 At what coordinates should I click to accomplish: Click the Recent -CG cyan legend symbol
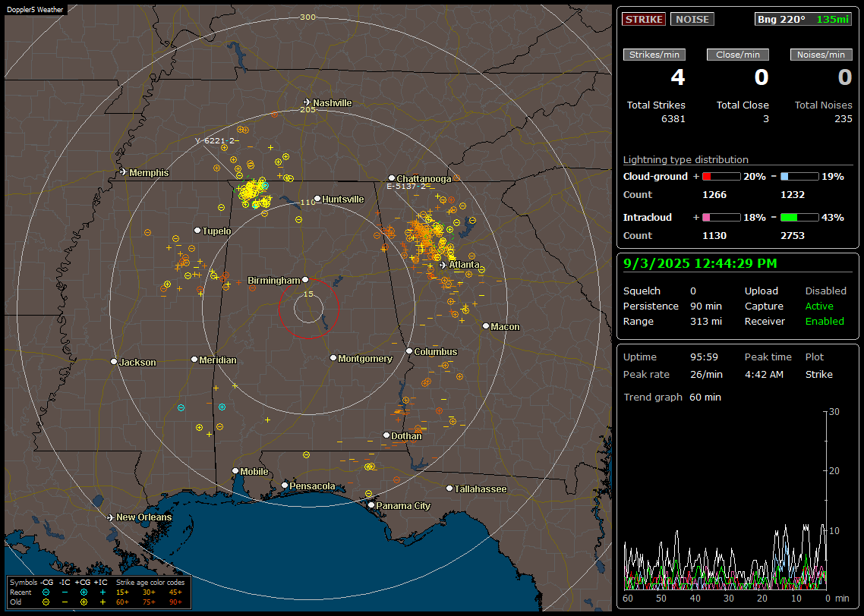click(x=46, y=592)
